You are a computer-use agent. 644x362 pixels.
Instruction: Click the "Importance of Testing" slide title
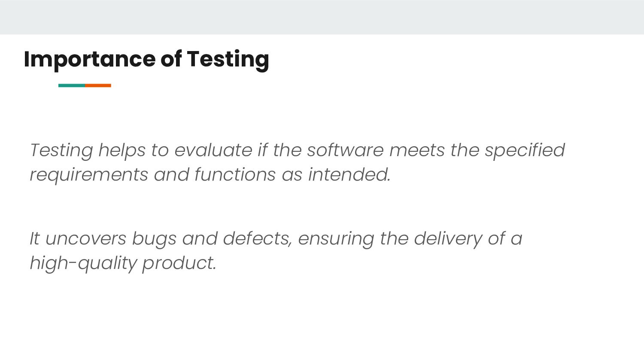click(146, 59)
